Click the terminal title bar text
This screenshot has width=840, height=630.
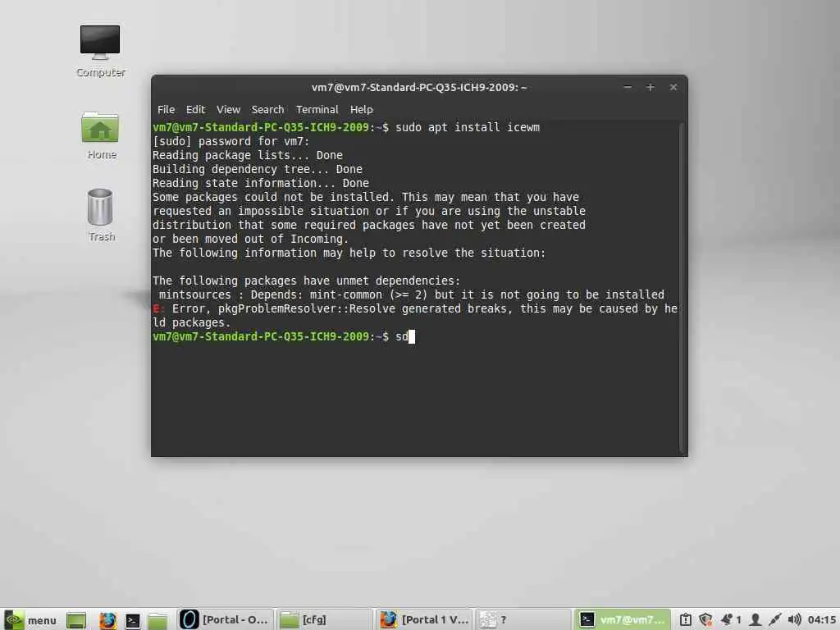419,87
